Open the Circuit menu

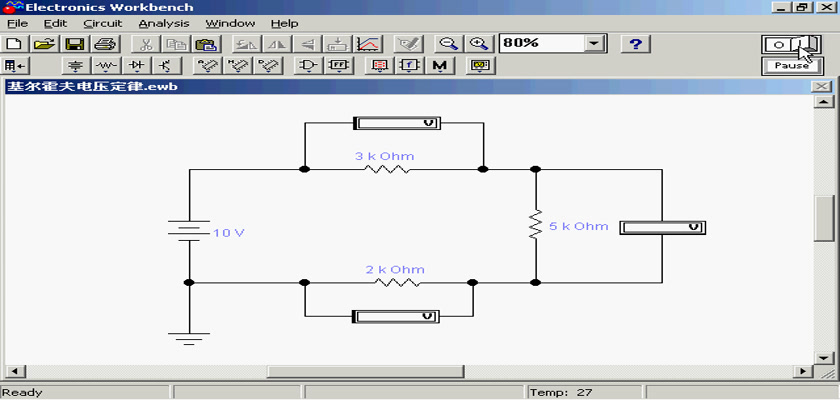pos(103,24)
